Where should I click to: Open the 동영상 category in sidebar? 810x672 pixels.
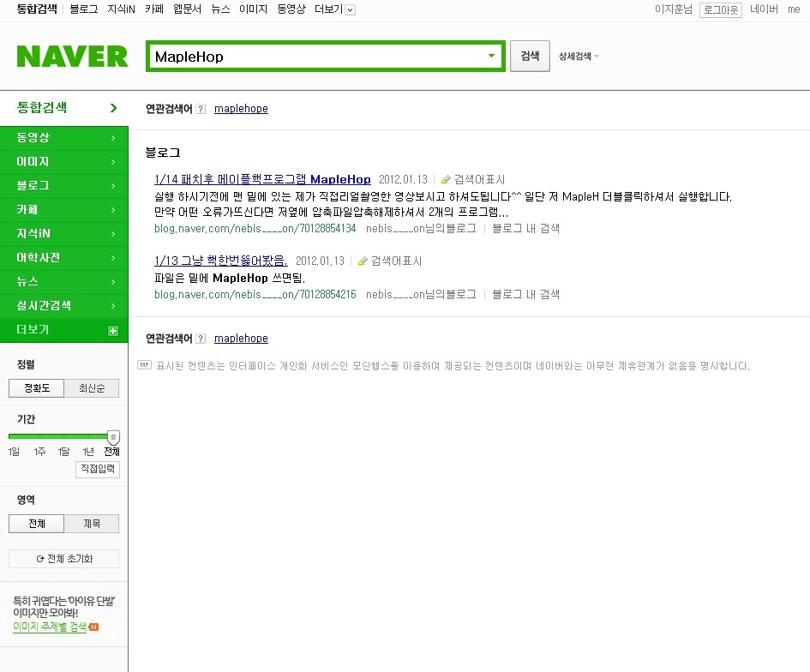tap(64, 137)
